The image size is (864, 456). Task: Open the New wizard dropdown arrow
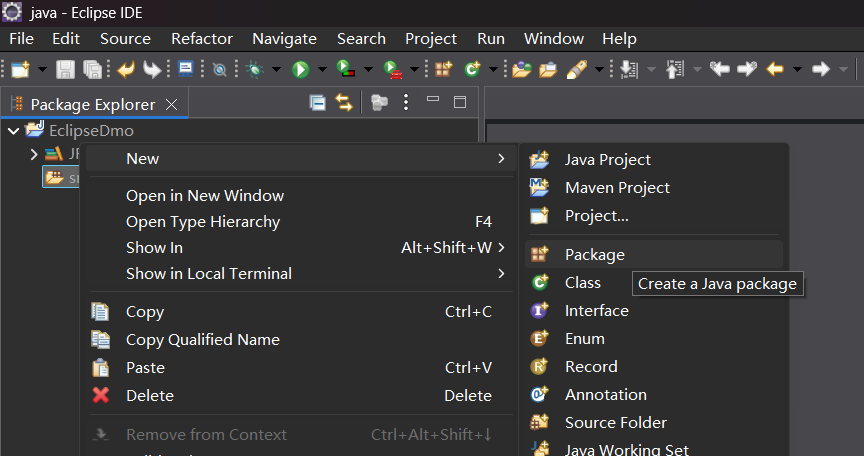[x=42, y=70]
